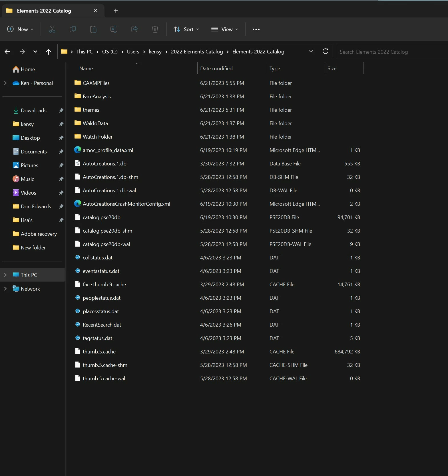The height and width of the screenshot is (476, 448).
Task: Open the Sort dropdown menu
Action: [186, 29]
